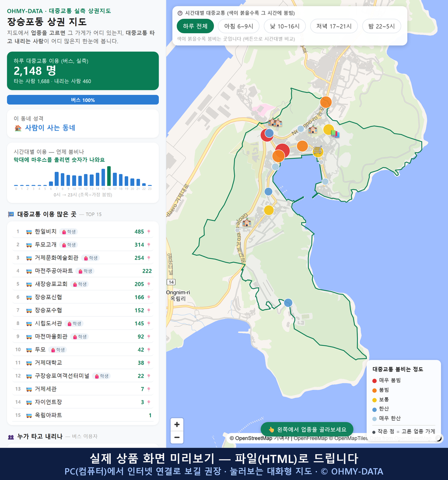
Task: Switch to the 낮 10~16시 filter
Action: [x=285, y=26]
